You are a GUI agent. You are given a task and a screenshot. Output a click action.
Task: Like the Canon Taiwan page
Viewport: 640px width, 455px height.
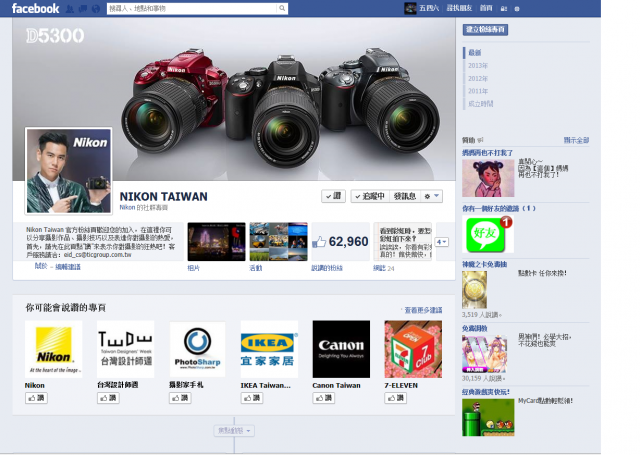click(324, 398)
